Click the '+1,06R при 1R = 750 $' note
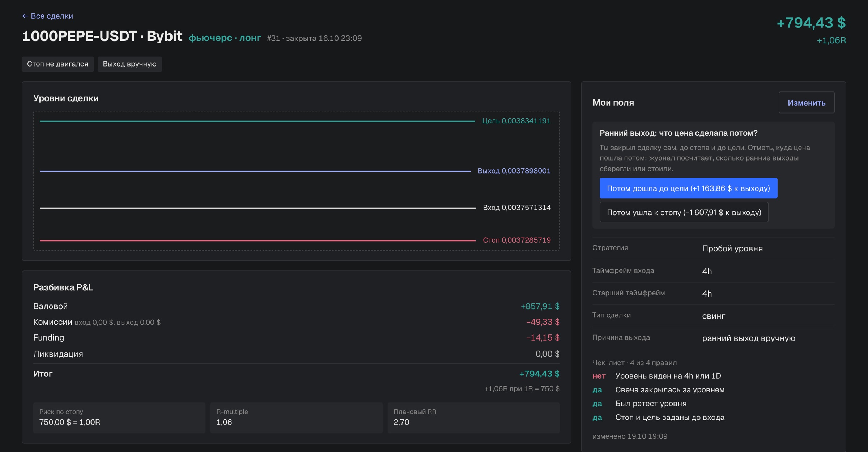Image resolution: width=868 pixels, height=452 pixels. [522, 389]
